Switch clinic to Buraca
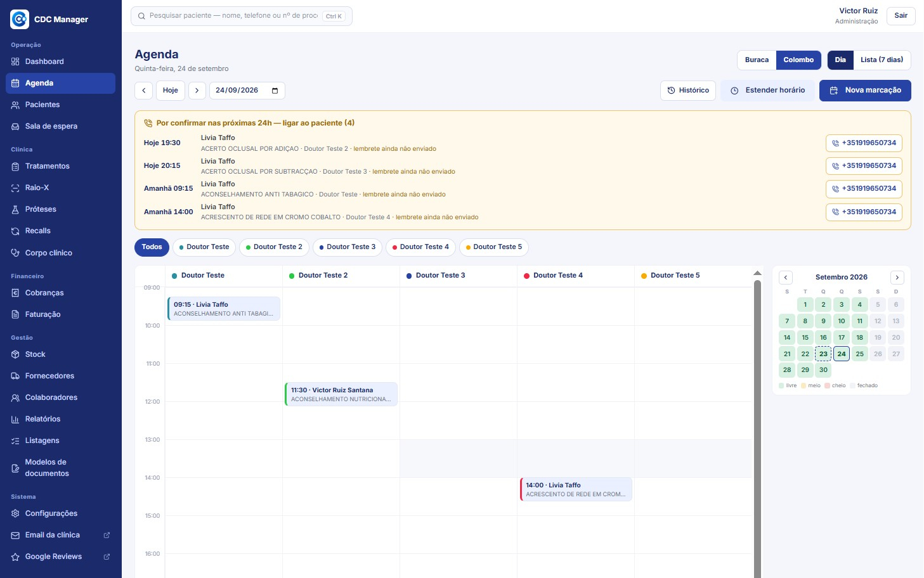924x578 pixels. 757,60
